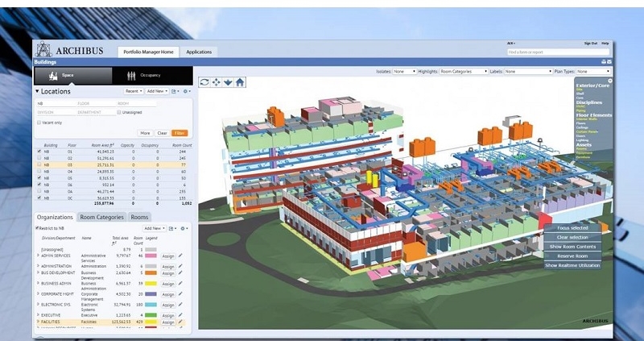Screen dimensions: 644x341
Task: Select the pan (four-arrows) tool in 3D viewer
Action: pos(216,82)
